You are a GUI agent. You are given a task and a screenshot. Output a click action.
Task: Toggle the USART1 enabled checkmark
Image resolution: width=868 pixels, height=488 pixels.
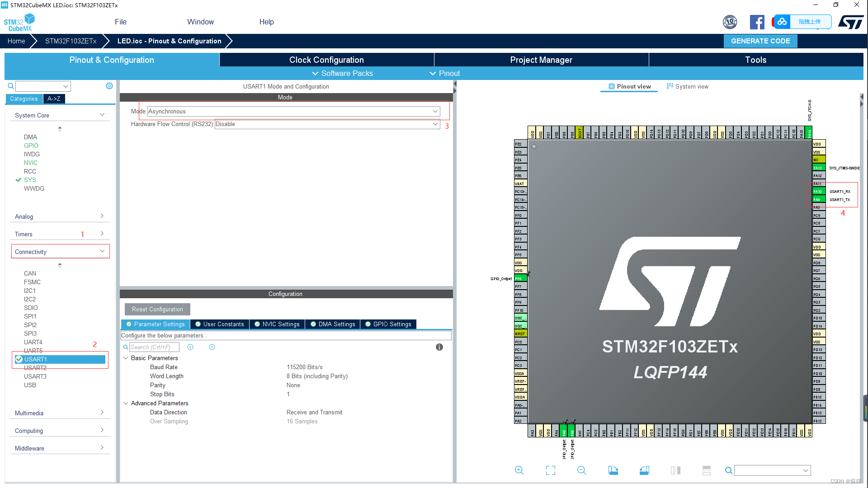pyautogui.click(x=19, y=359)
